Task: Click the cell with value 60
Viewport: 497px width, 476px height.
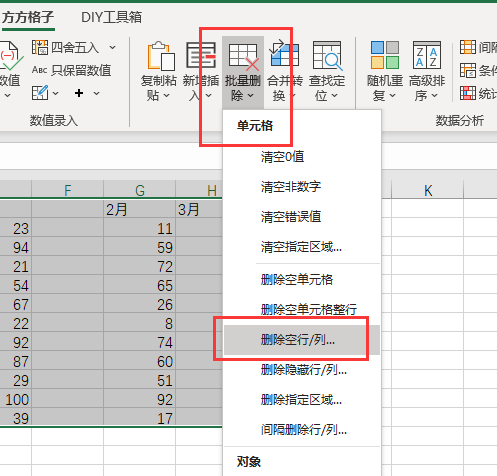Action: coord(139,361)
